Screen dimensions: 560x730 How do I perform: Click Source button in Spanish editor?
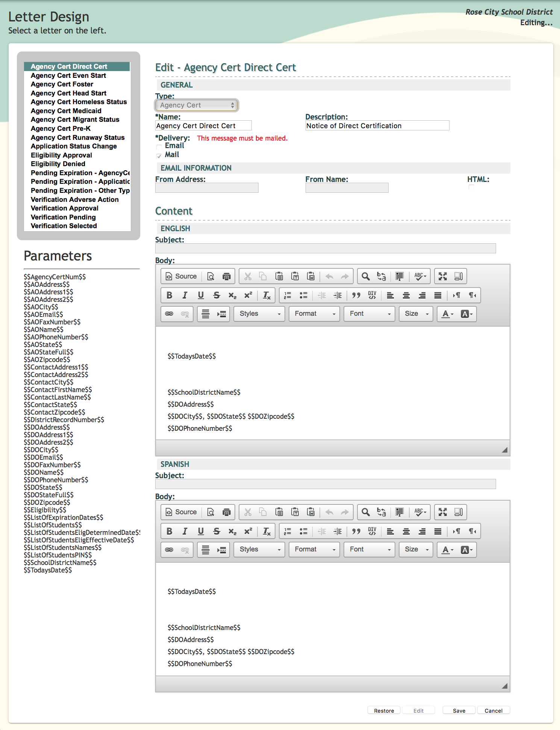pos(182,512)
